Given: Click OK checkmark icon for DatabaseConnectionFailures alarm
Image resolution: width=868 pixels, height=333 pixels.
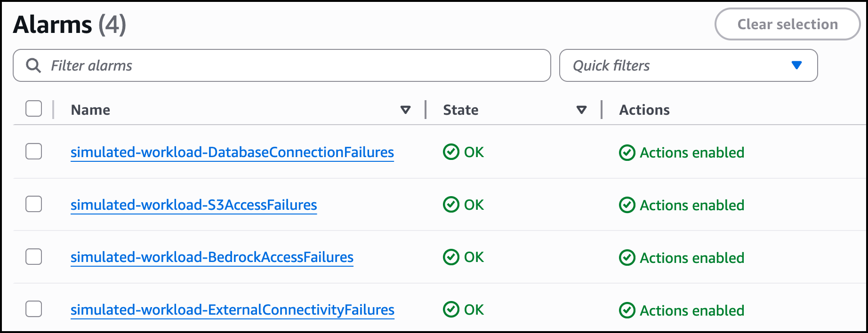Looking at the screenshot, I should pyautogui.click(x=451, y=152).
